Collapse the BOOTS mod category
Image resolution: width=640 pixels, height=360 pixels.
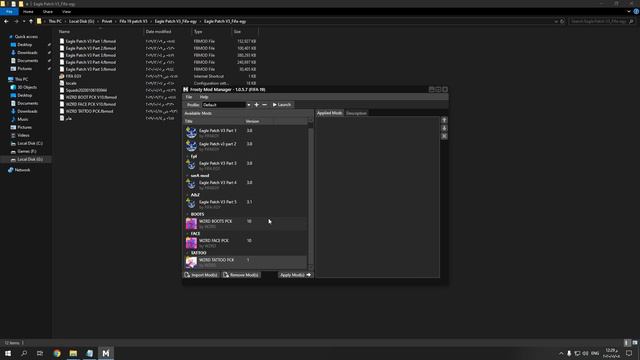[x=187, y=214]
